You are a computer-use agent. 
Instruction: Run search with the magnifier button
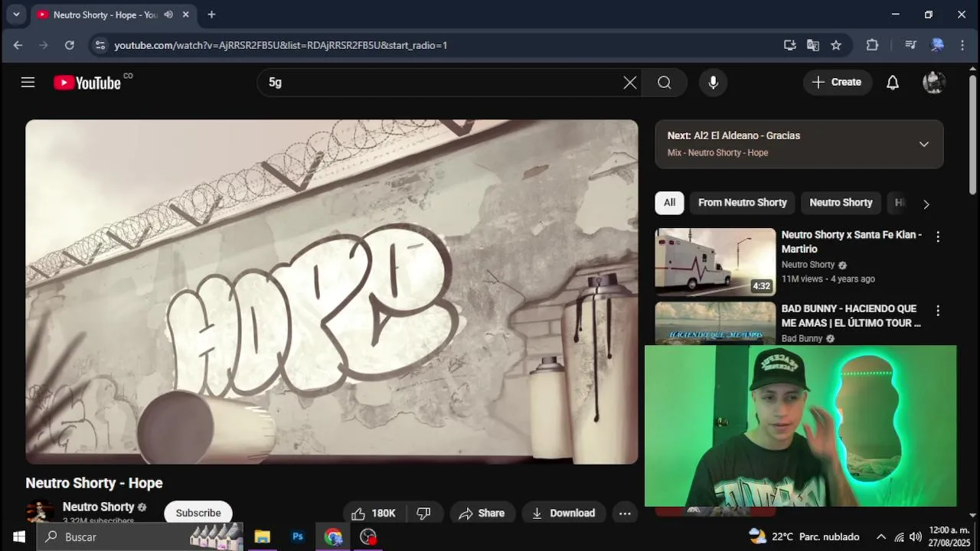665,83
